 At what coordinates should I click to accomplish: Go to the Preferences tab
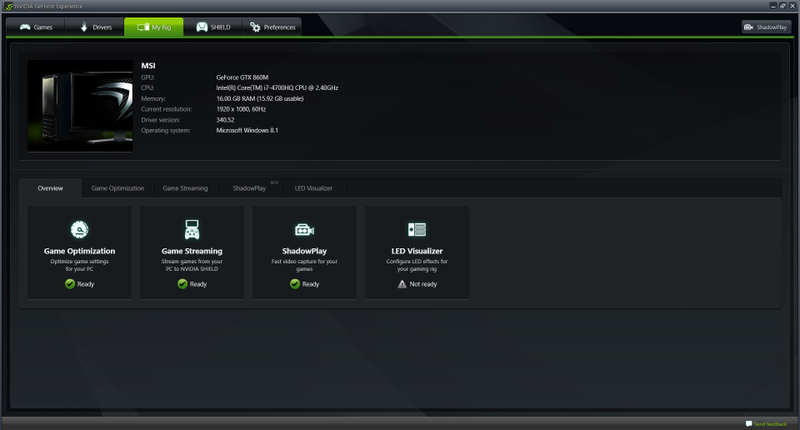click(x=272, y=27)
